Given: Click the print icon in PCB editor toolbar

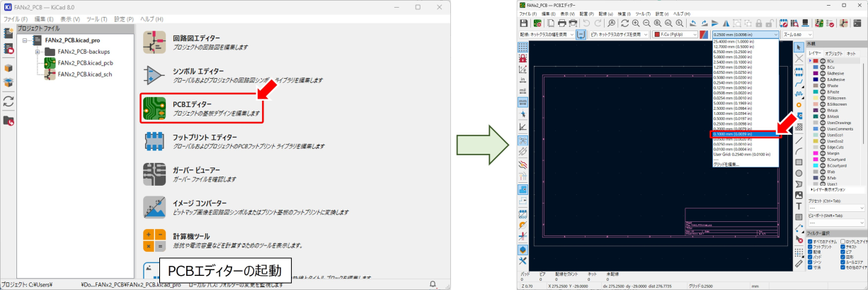Looking at the screenshot, I should (x=561, y=23).
